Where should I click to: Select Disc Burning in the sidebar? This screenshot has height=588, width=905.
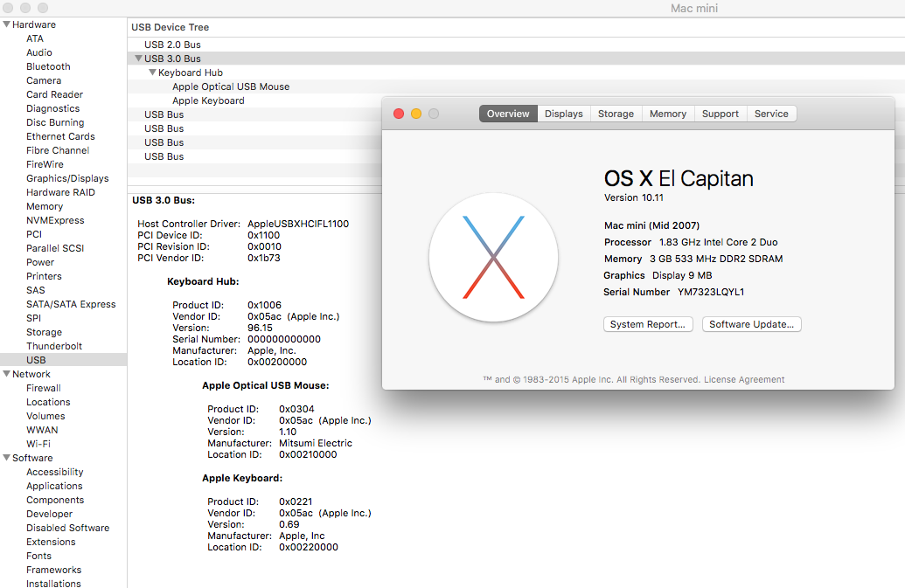coord(55,122)
